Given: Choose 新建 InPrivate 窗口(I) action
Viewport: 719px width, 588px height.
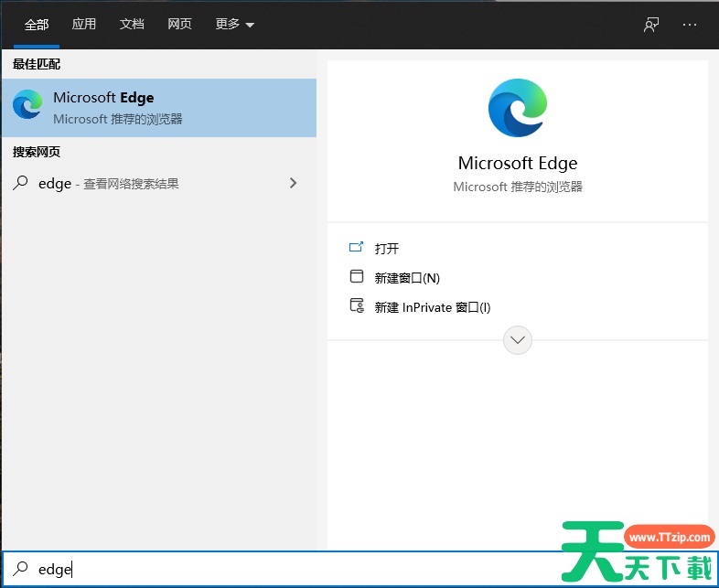Looking at the screenshot, I should [433, 308].
